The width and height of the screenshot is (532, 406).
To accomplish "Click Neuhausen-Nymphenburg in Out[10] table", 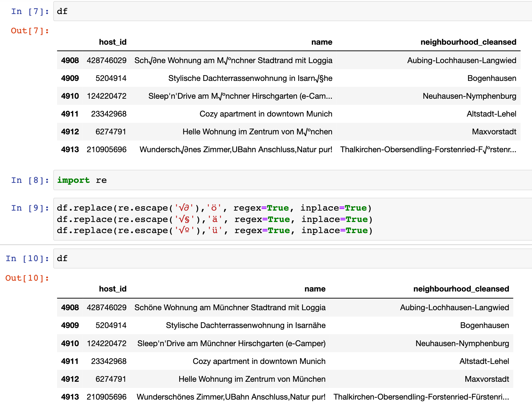I will pos(462,343).
